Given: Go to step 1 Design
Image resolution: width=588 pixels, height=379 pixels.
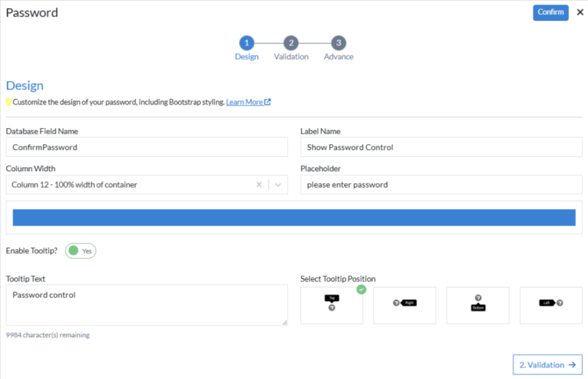Looking at the screenshot, I should (x=247, y=43).
